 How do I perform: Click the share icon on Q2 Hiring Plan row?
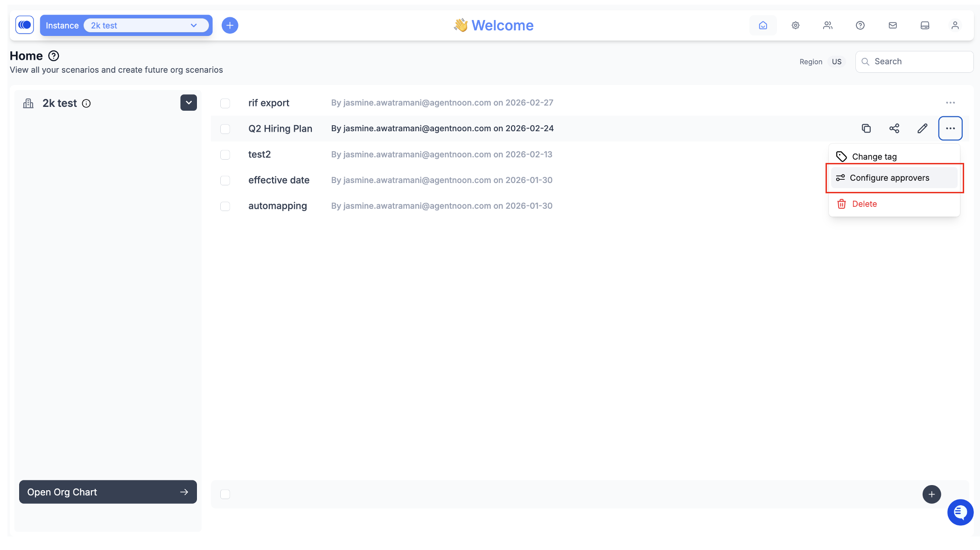click(x=894, y=128)
